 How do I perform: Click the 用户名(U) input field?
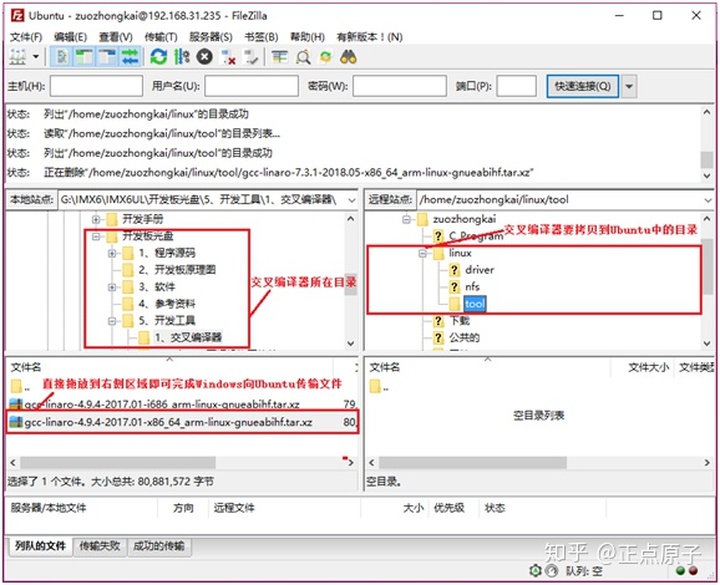pyautogui.click(x=252, y=86)
